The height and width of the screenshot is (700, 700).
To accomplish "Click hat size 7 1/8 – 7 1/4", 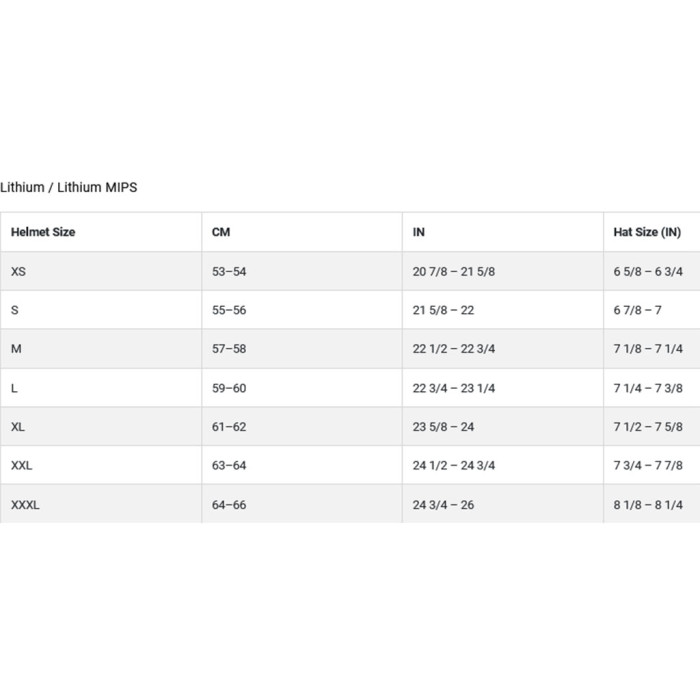I will (x=648, y=349).
